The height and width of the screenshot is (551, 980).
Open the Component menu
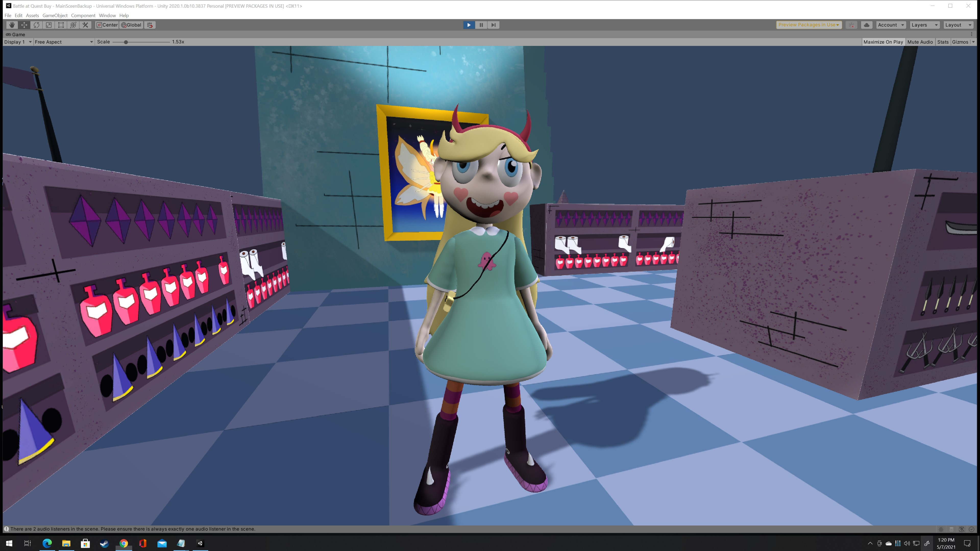(x=83, y=15)
